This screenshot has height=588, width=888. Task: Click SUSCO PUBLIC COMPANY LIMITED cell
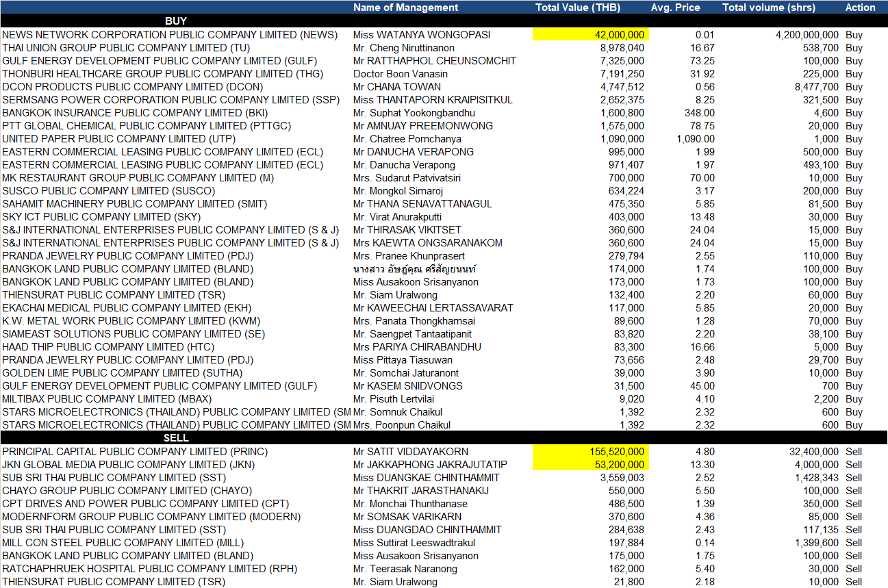108,191
